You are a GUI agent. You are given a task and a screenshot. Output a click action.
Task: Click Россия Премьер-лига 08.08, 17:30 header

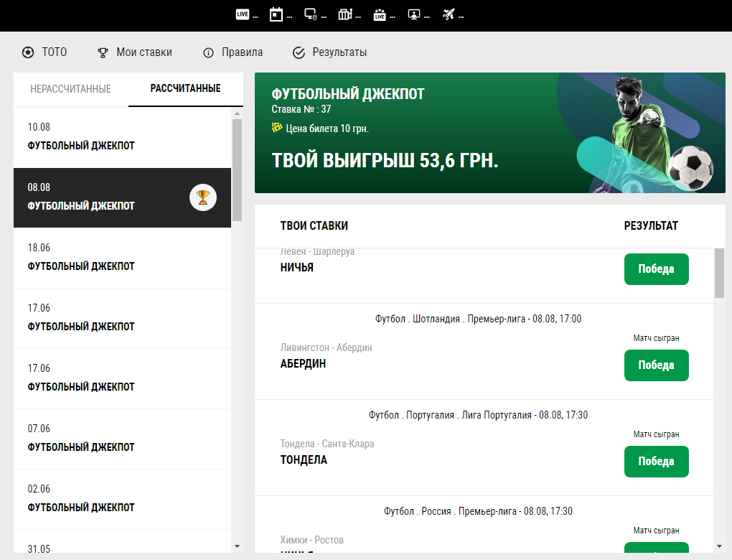point(478,511)
